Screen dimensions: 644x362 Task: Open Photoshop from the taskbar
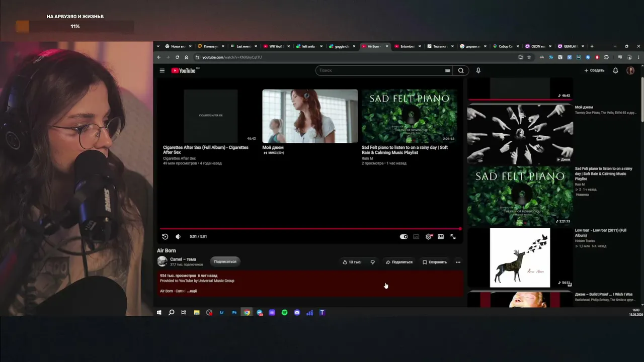pos(234,313)
